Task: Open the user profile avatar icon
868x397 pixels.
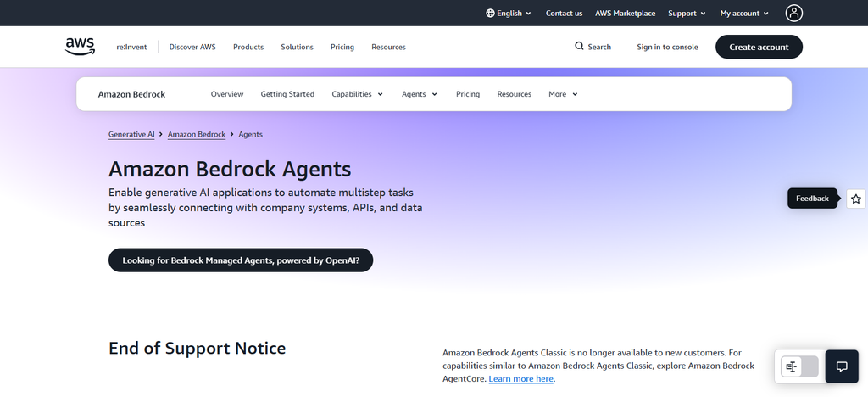Action: tap(793, 14)
